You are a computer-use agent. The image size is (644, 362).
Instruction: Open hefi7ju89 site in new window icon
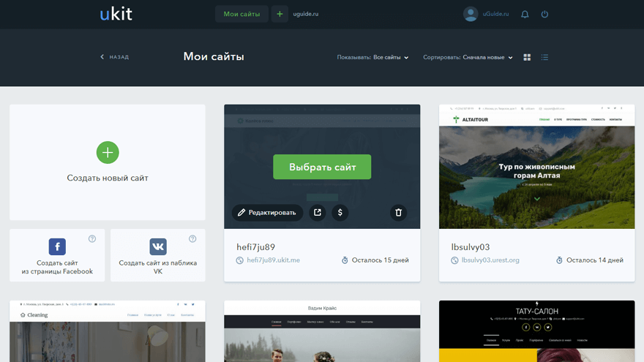pos(318,213)
